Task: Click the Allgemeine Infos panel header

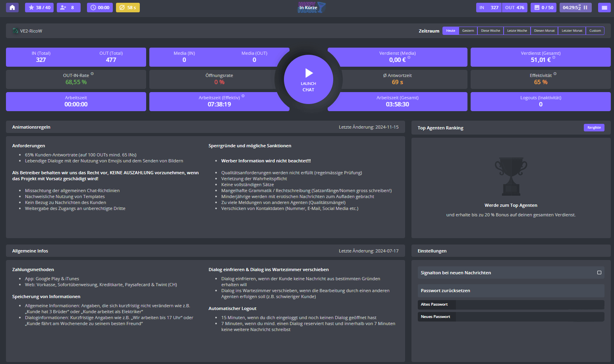Action: tap(205, 251)
